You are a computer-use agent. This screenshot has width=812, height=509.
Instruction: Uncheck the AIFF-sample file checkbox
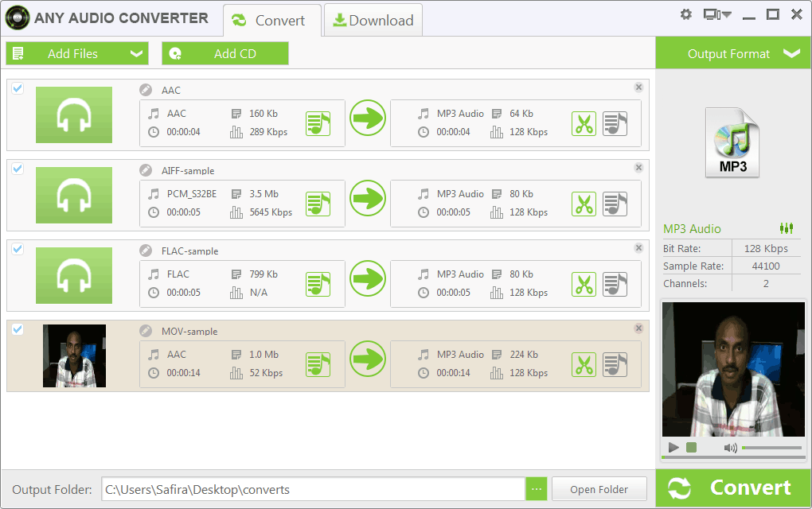coord(18,169)
